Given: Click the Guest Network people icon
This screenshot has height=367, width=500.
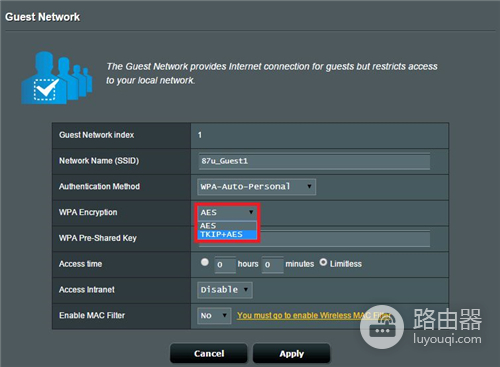Looking at the screenshot, I should [x=57, y=78].
